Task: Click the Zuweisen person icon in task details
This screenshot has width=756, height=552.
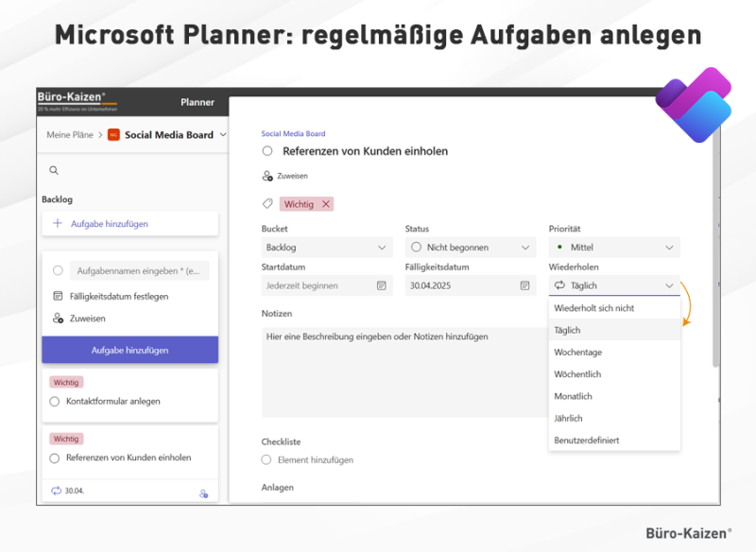Action: pos(267,176)
